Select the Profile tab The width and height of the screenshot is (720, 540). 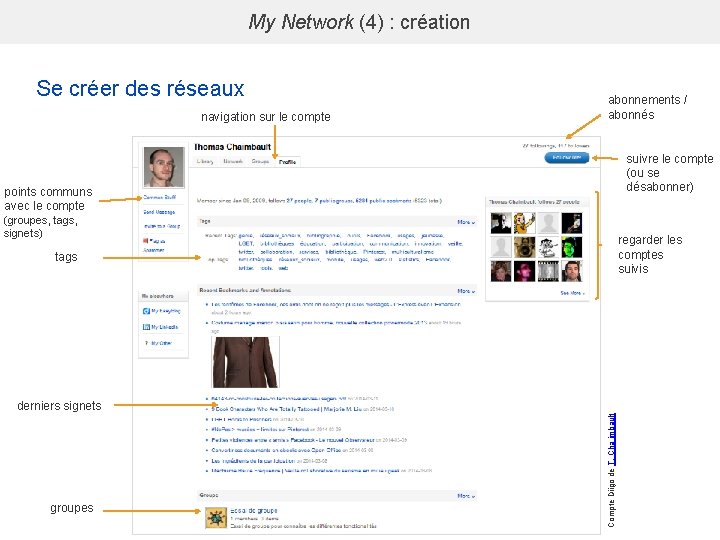point(287,162)
